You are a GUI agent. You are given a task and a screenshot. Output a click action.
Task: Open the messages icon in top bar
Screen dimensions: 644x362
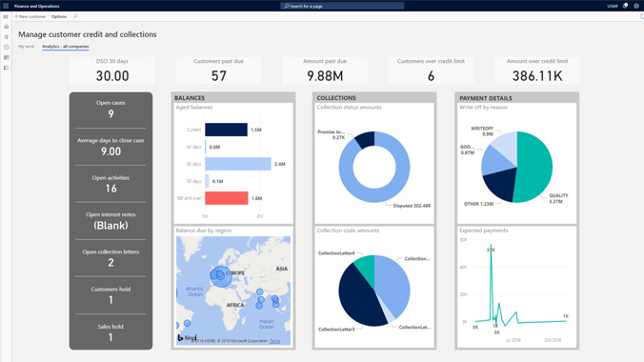pyautogui.click(x=625, y=6)
